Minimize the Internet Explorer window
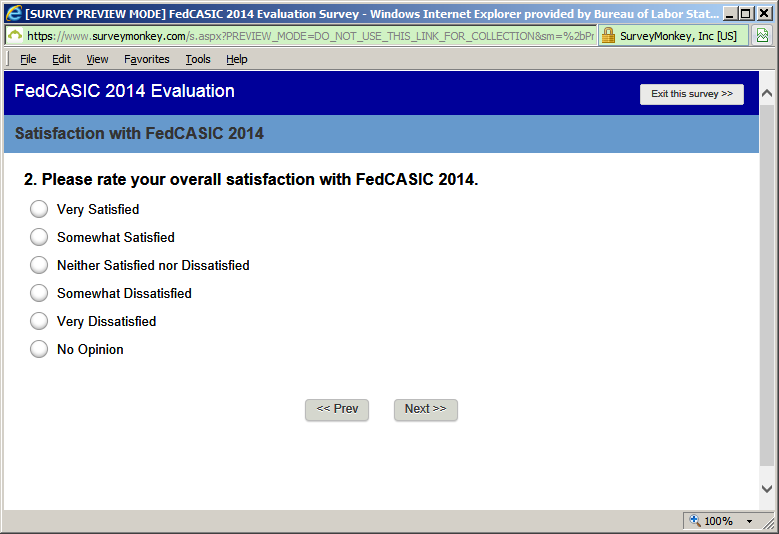Viewport: 779px width, 534px height. pos(729,13)
